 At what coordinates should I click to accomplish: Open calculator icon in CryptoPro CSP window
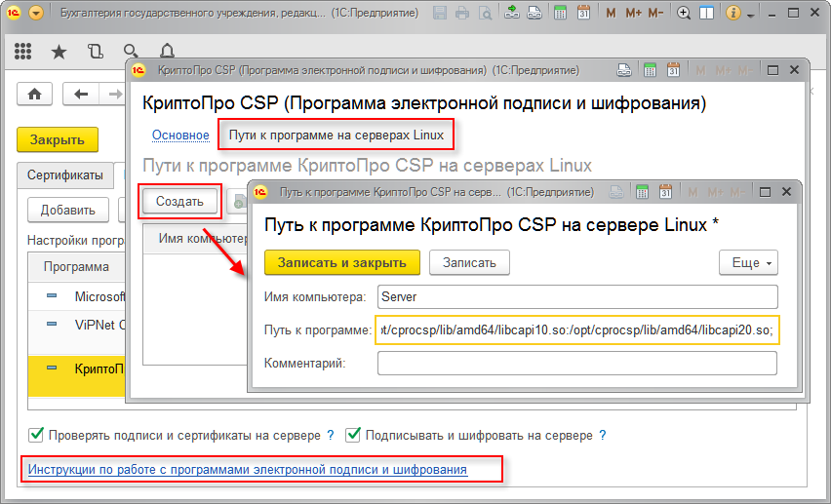[x=650, y=70]
